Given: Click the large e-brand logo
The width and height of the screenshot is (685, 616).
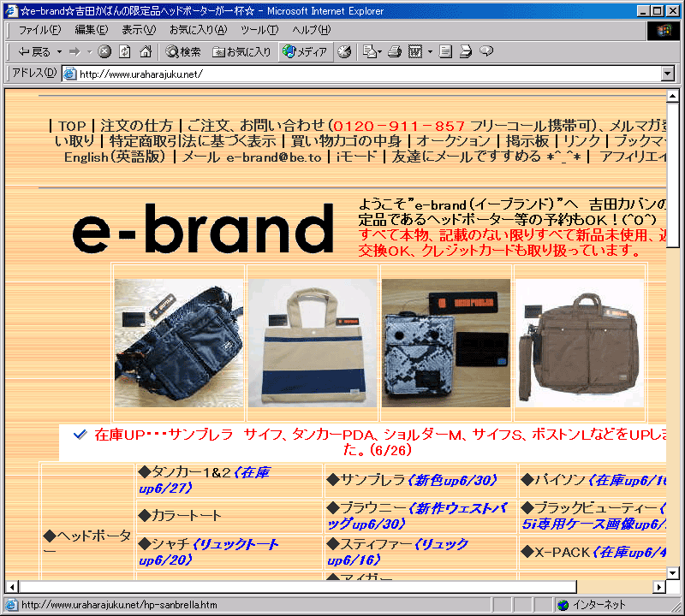Looking at the screenshot, I should click(203, 228).
